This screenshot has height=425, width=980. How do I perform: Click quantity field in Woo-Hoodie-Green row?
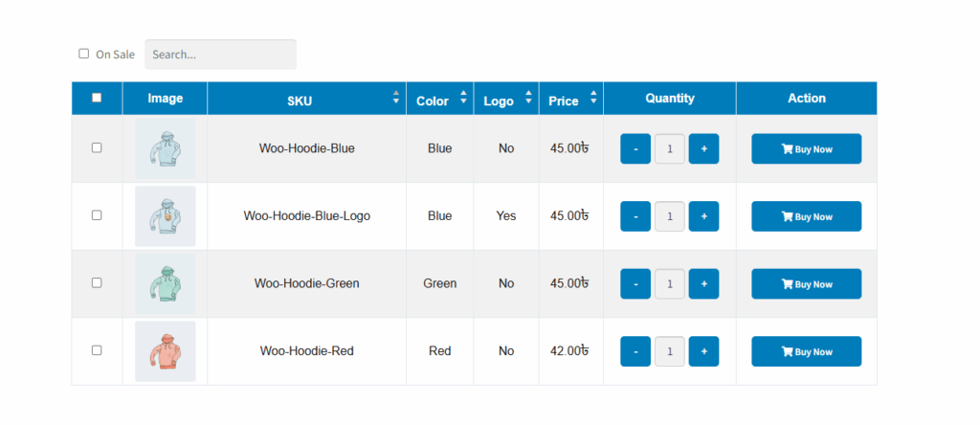670,283
